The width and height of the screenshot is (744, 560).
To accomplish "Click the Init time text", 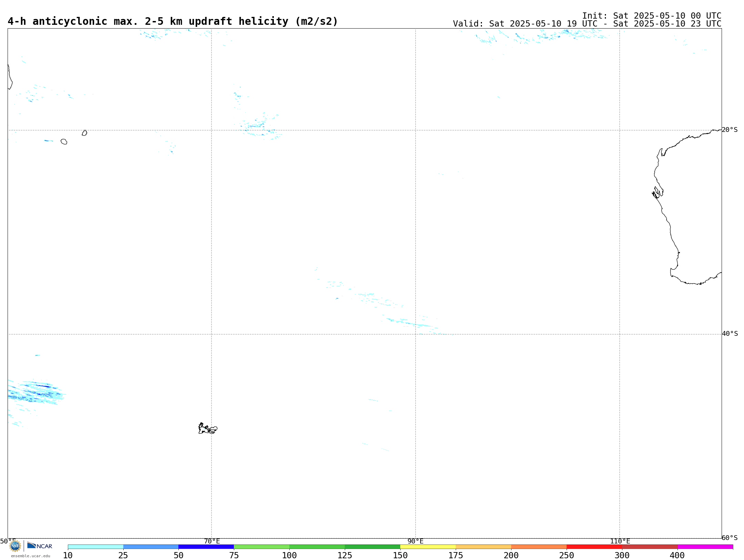I will tap(652, 16).
